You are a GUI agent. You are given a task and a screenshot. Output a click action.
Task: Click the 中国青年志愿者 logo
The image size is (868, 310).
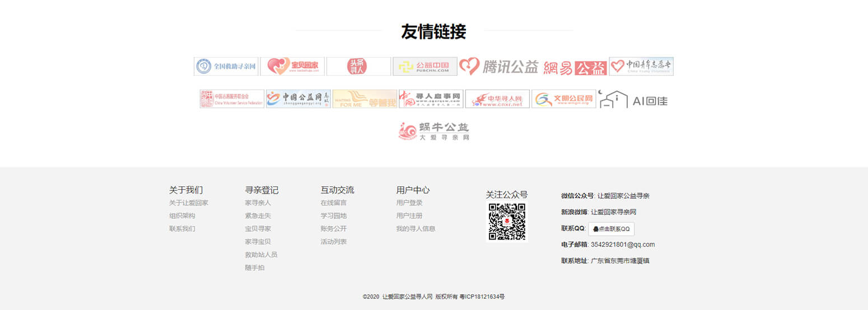coord(641,67)
